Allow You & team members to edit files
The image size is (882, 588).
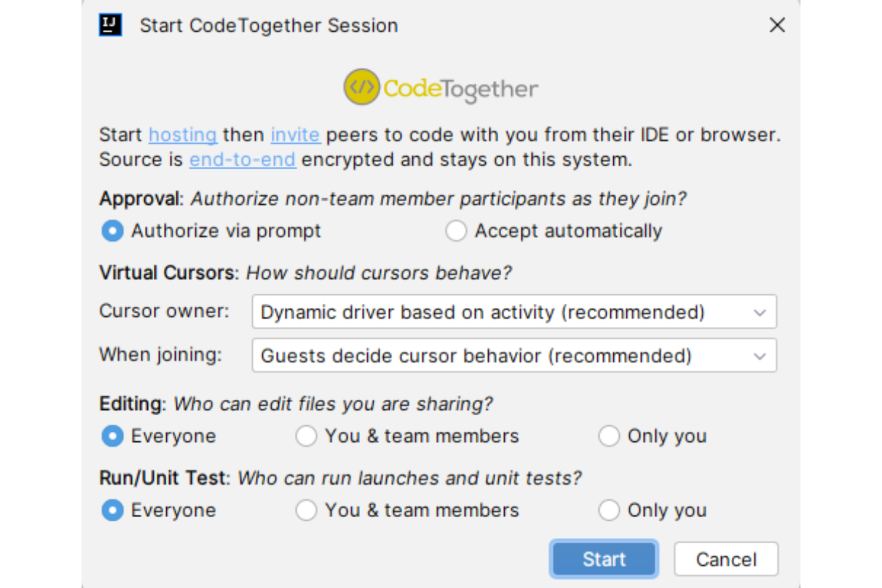pos(306,436)
